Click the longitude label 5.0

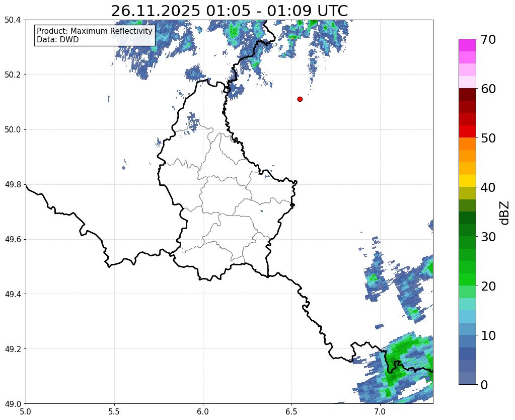coord(26,412)
